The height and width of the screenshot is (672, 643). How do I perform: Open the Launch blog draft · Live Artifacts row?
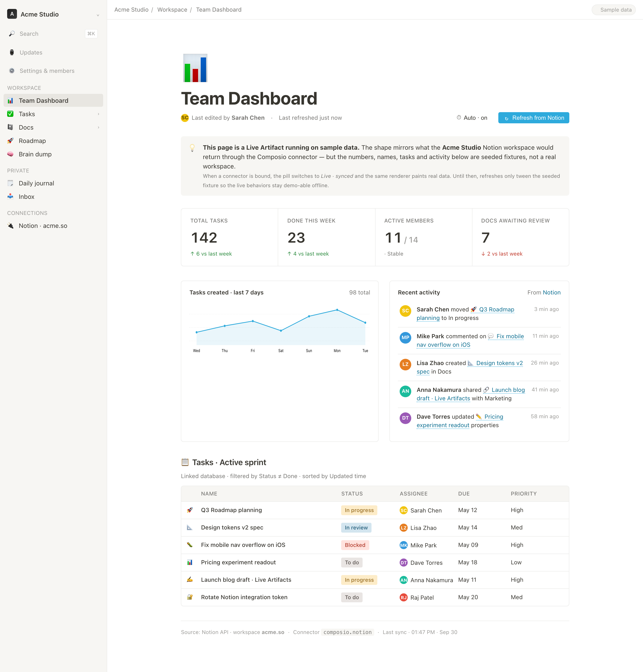(375, 580)
